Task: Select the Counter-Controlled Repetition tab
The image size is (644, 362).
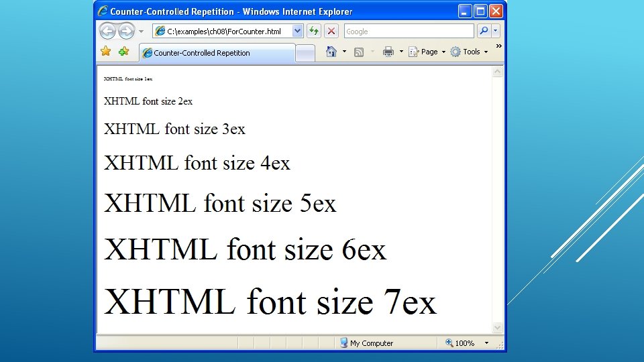Action: click(217, 53)
